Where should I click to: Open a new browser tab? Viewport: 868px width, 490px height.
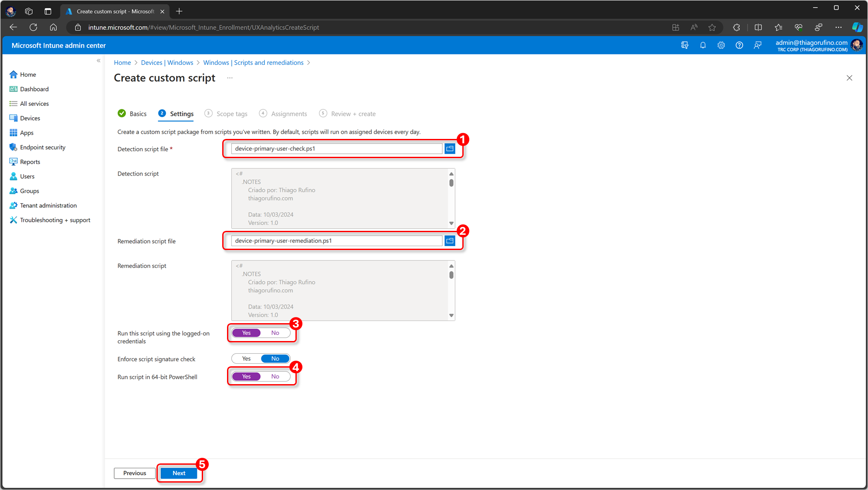point(179,11)
